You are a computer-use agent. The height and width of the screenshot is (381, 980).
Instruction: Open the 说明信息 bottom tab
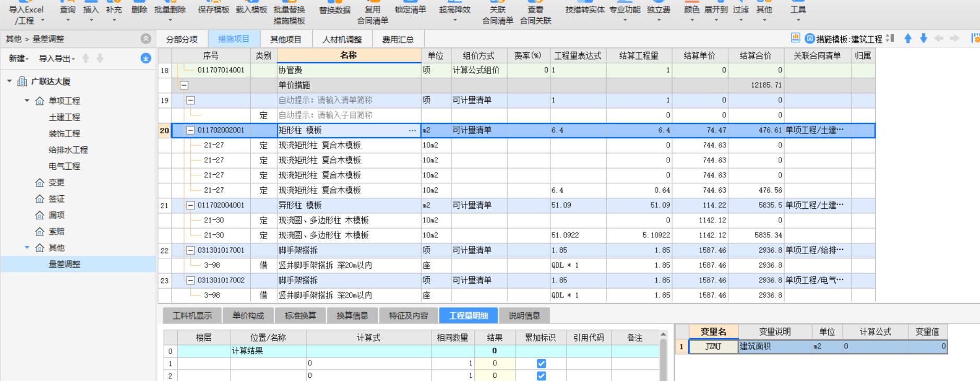[x=524, y=316]
